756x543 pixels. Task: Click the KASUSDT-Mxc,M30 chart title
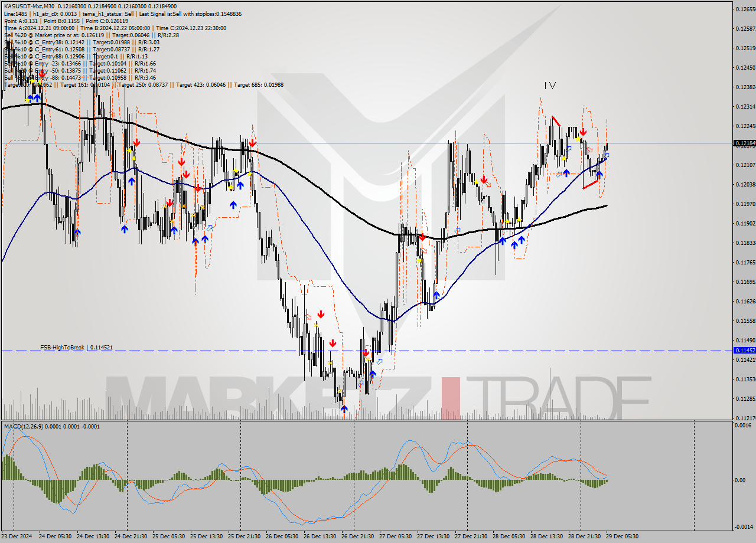point(29,6)
